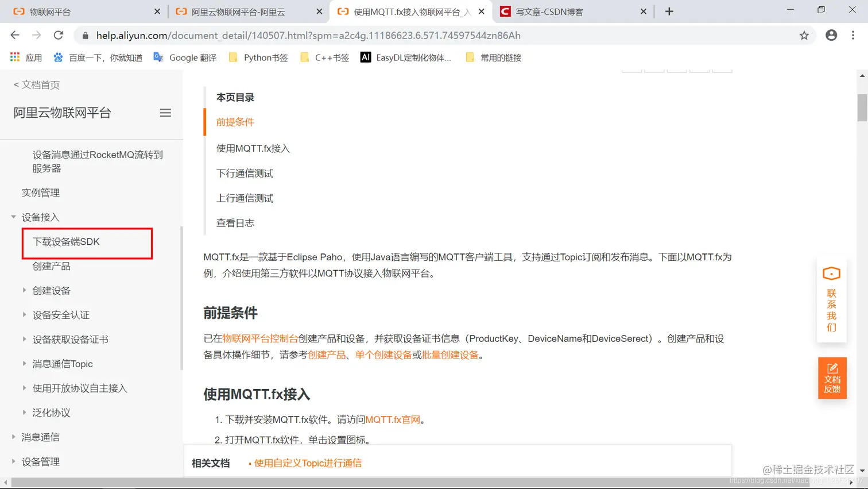This screenshot has width=868, height=489.
Task: Open the 单个创建设备 link
Action: (383, 355)
